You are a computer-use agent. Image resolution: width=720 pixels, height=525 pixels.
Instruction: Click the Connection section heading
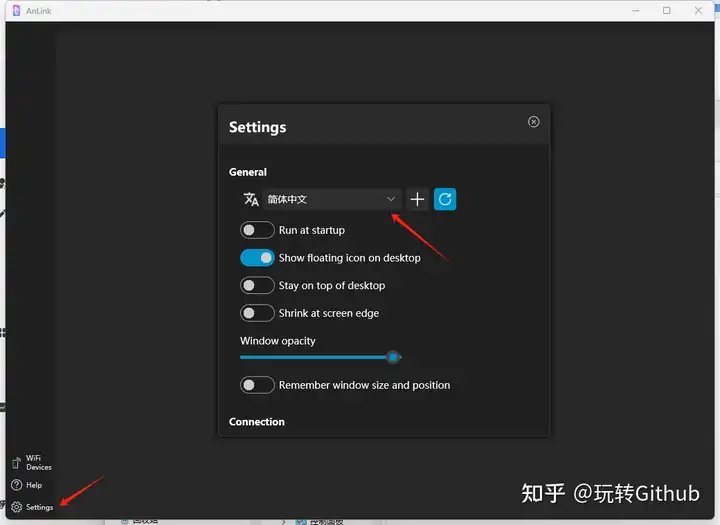pos(257,422)
